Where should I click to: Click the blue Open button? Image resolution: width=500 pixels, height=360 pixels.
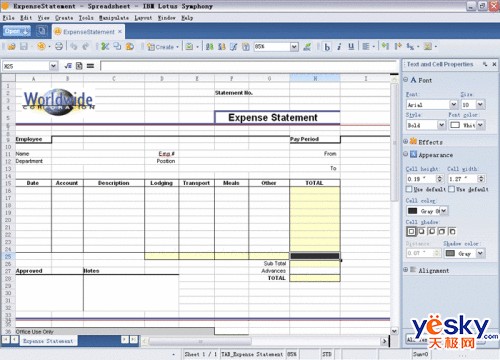click(x=17, y=31)
